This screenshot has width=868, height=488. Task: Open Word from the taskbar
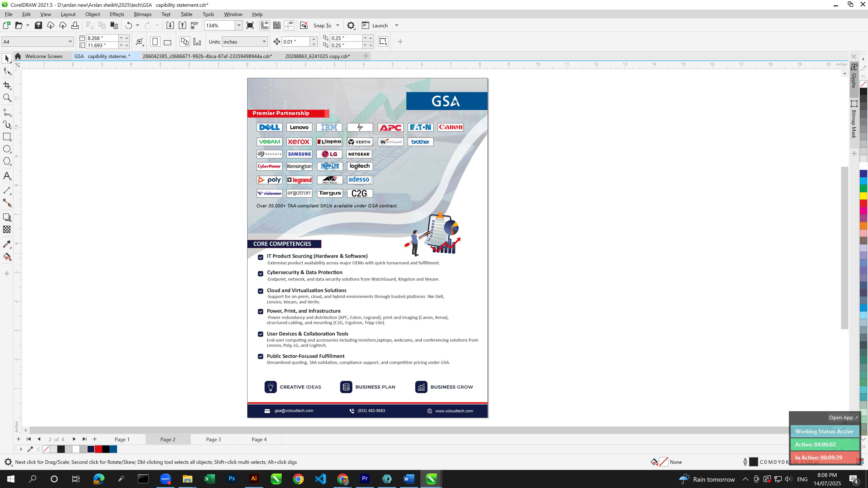point(409,479)
